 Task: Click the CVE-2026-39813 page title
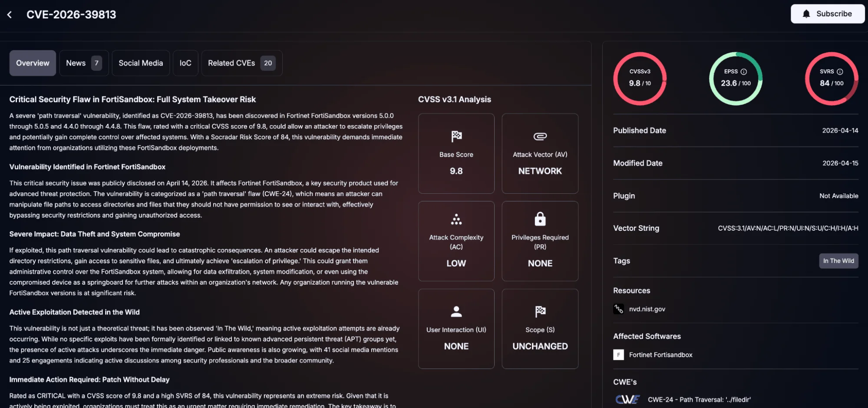click(x=71, y=14)
